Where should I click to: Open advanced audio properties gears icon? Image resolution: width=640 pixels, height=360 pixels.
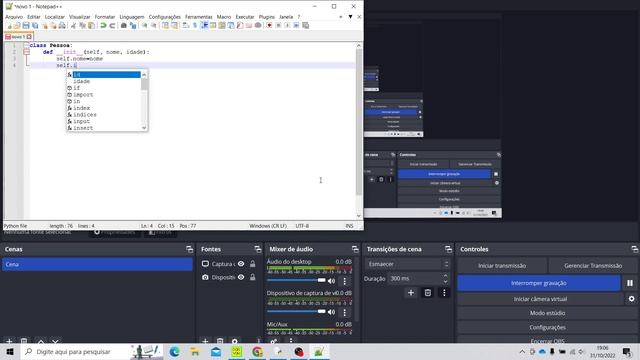pos(274,340)
